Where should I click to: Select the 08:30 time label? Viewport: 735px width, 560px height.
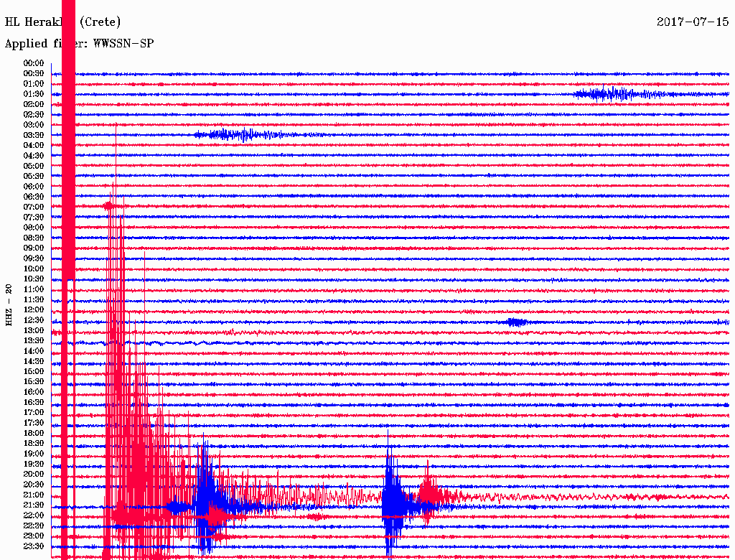pos(33,238)
